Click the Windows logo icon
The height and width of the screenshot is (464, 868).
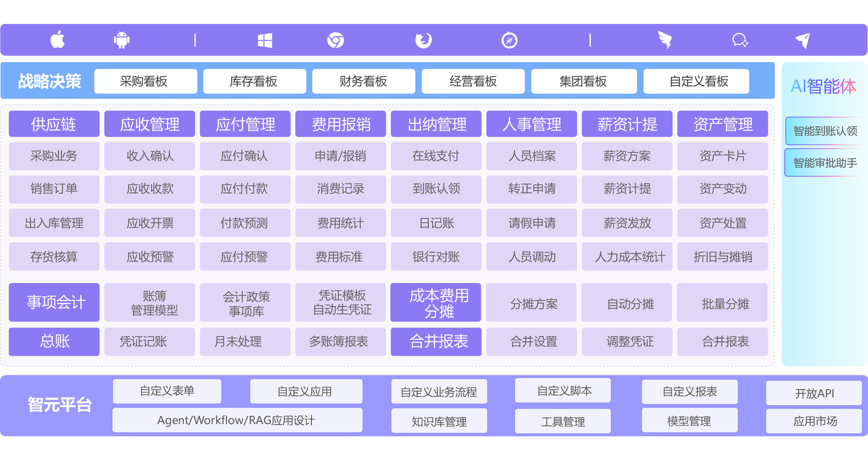pyautogui.click(x=265, y=40)
